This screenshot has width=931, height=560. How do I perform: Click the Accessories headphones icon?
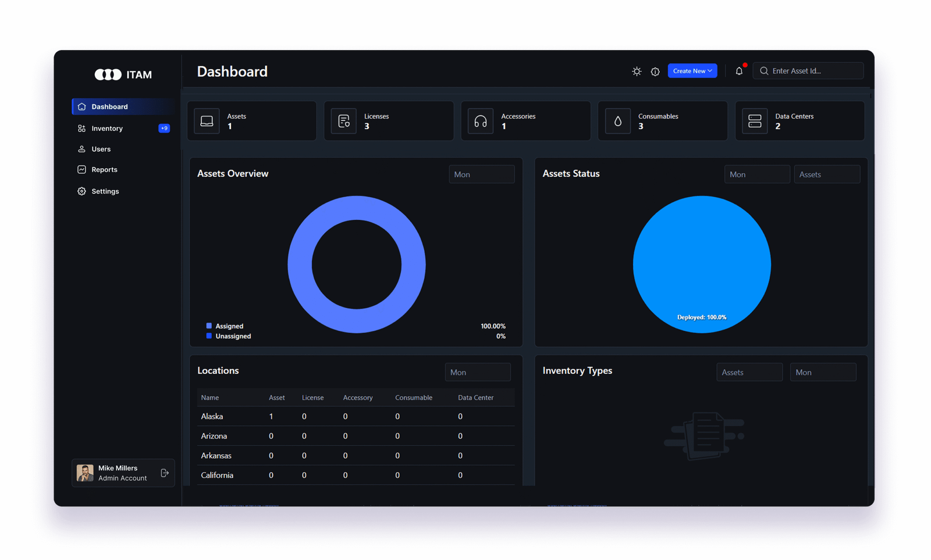tap(481, 121)
